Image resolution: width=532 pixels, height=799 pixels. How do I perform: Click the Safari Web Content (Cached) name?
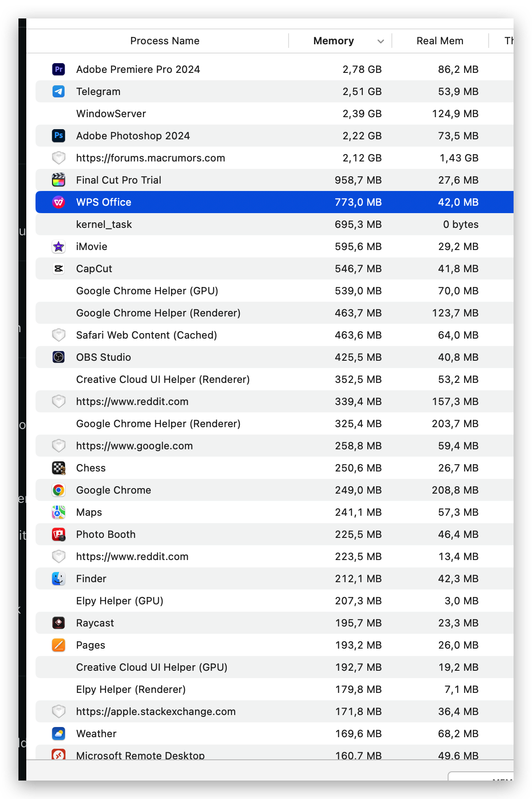pyautogui.click(x=146, y=335)
